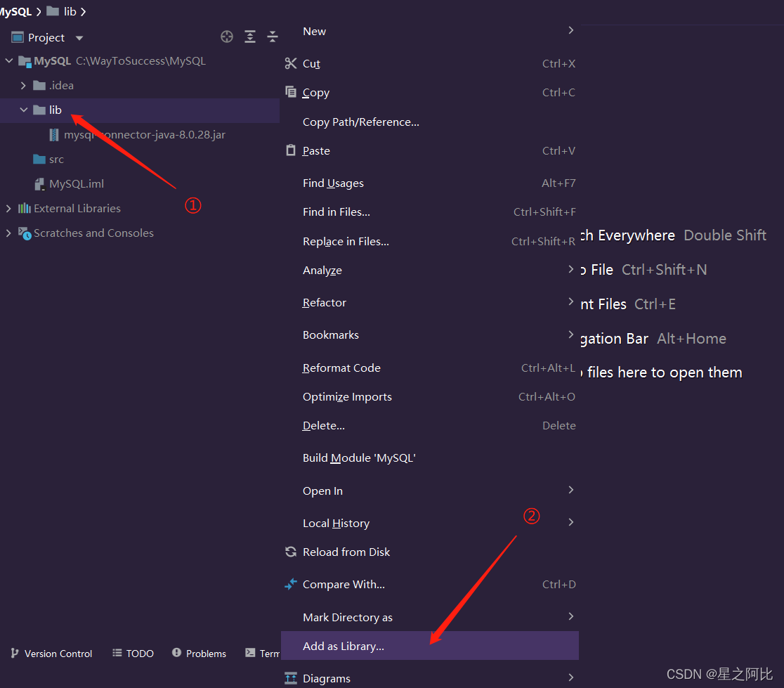Click the Version Control branch icon

(15, 653)
